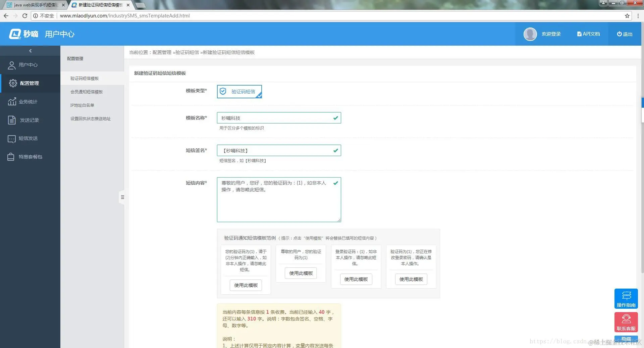The image size is (644, 348).
Task: Click the 欢迎登录 user label
Action: 551,34
